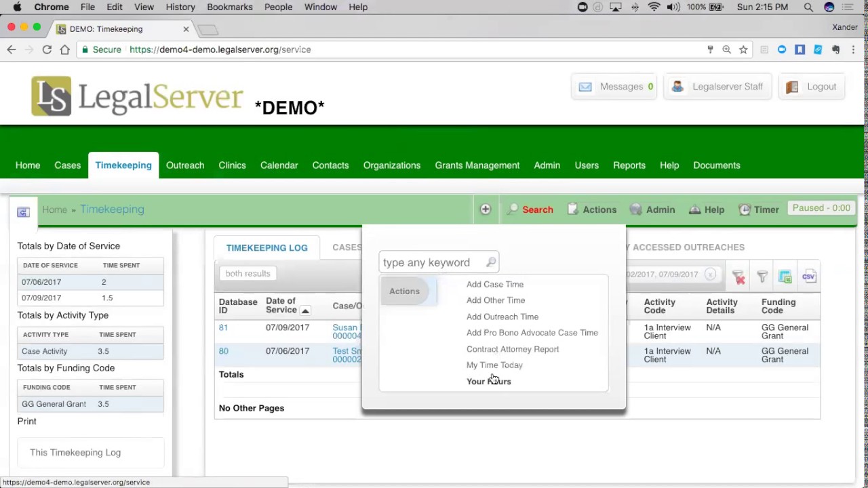
Task: Click the Paused timer display
Action: 821,209
